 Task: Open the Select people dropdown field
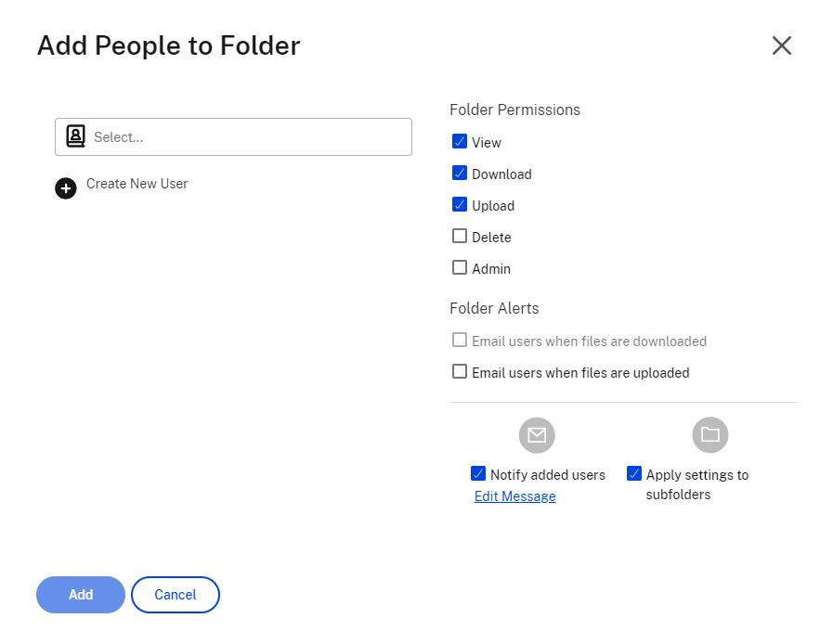coord(233,137)
